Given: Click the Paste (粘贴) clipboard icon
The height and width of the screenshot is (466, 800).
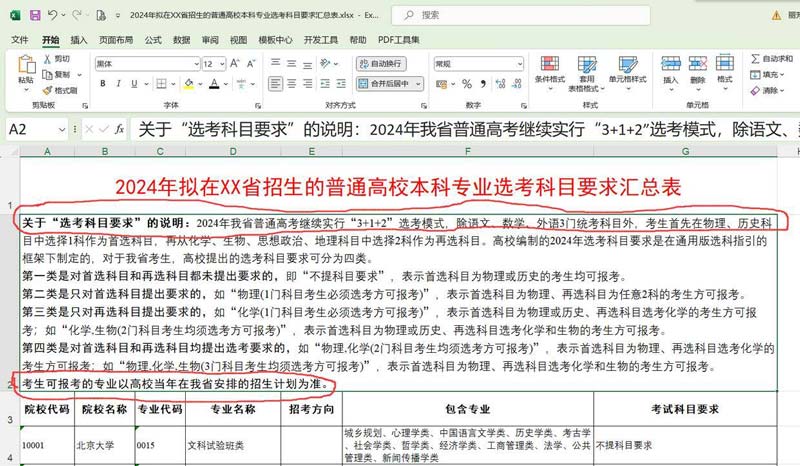Looking at the screenshot, I should 26,65.
